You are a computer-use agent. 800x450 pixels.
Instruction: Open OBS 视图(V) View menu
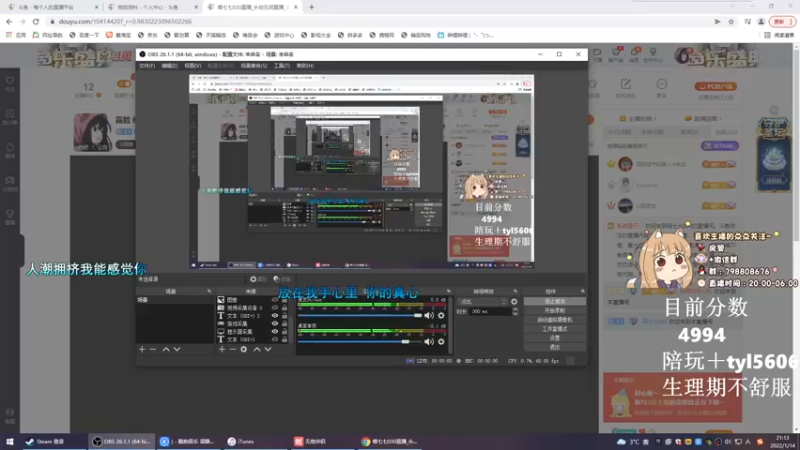(x=192, y=66)
